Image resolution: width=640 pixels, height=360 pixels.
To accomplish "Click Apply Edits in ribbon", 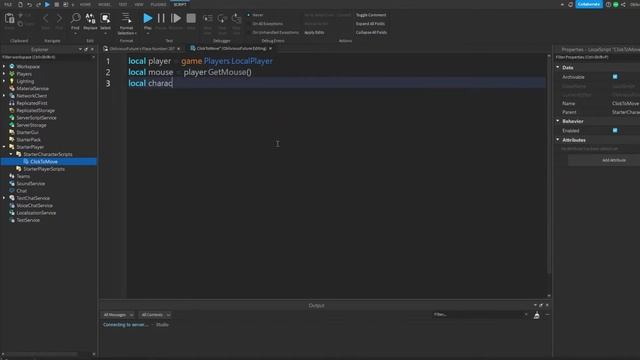I will pos(314,32).
